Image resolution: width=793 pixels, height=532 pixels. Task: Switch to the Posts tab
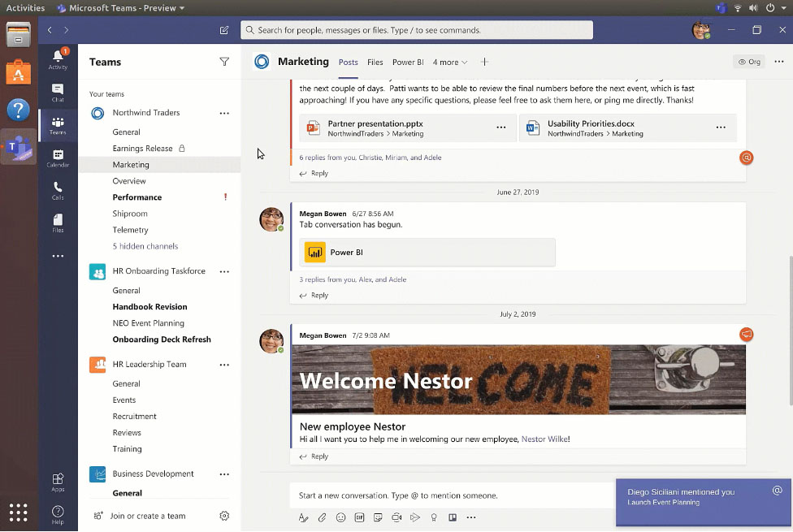(348, 63)
